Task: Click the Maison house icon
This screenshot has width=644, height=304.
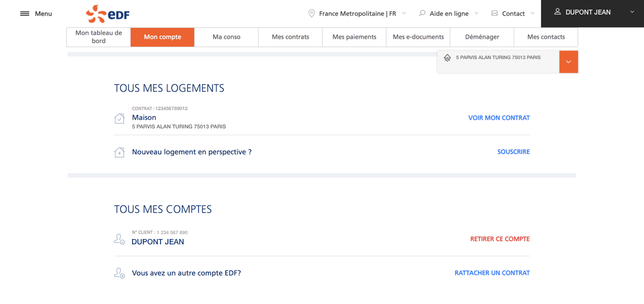Action: click(119, 118)
